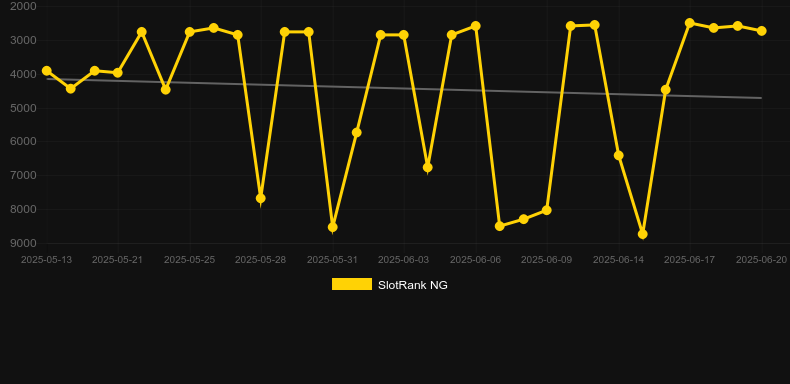Select the 2025-06-09 data point near 8000
Viewport: 790px width, 384px height.
pos(547,210)
